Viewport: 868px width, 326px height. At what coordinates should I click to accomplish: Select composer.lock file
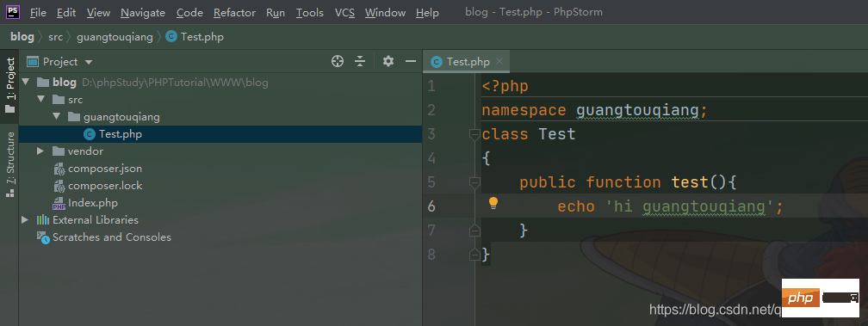[x=105, y=186]
